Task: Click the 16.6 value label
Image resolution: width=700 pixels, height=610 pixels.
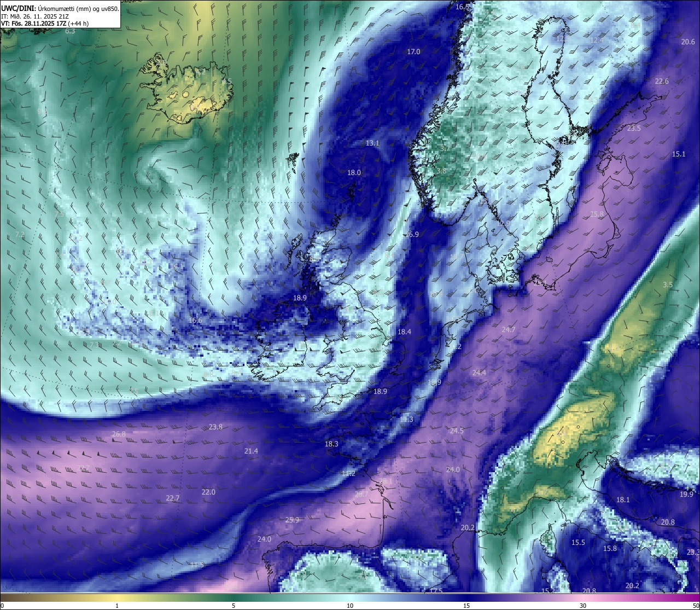Action: (195, 321)
